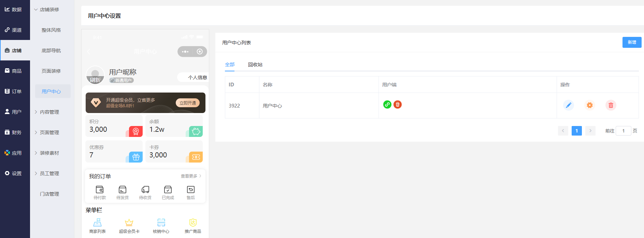Switch to the 全部 tab
The height and width of the screenshot is (238, 644).
click(230, 65)
